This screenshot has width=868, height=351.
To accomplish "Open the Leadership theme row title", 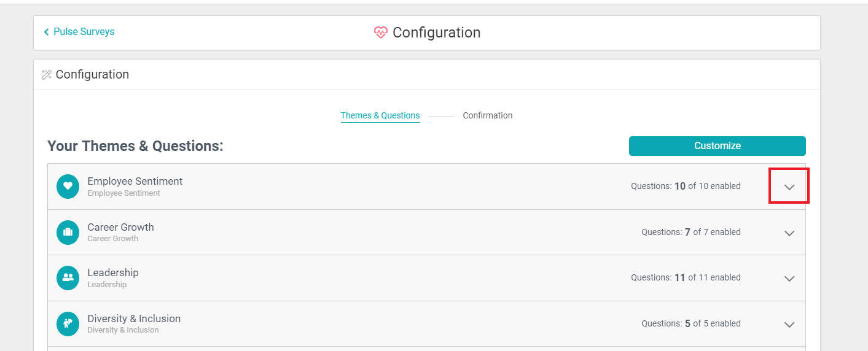I will coord(113,272).
